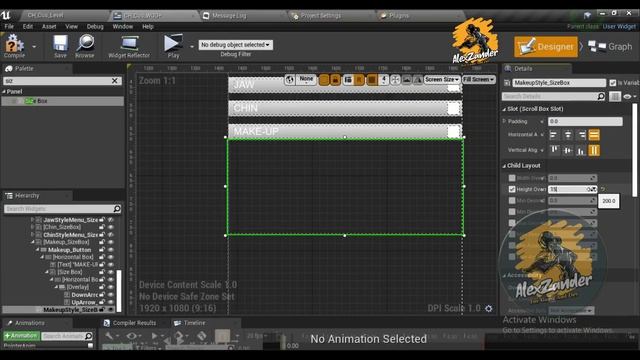Click the layout mode icon in viewport toolbar
This screenshot has height=360, width=640.
(348, 80)
